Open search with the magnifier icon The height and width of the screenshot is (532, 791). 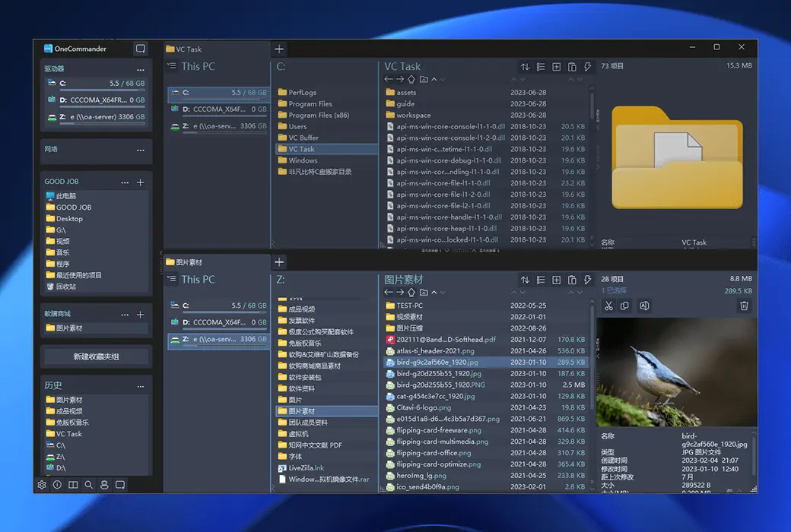(89, 485)
